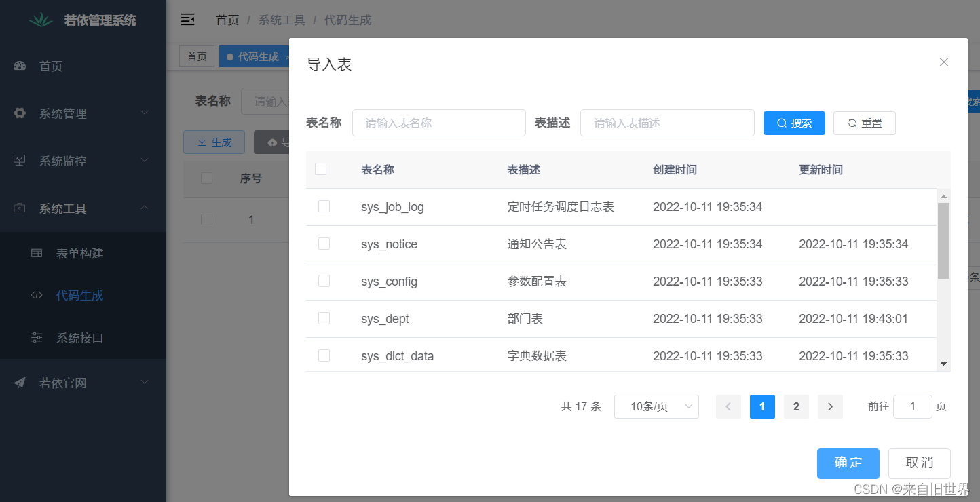
Task: Switch to the 首页 tab
Action: 196,56
